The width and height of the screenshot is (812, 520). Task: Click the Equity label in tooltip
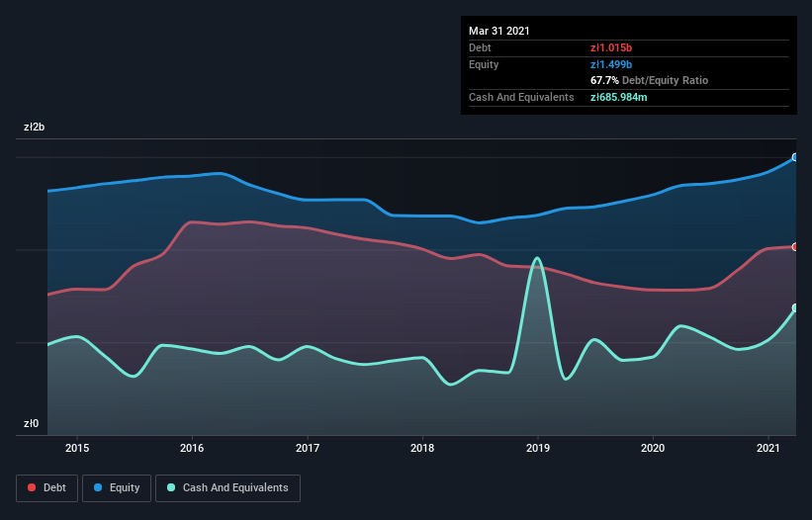click(x=484, y=64)
